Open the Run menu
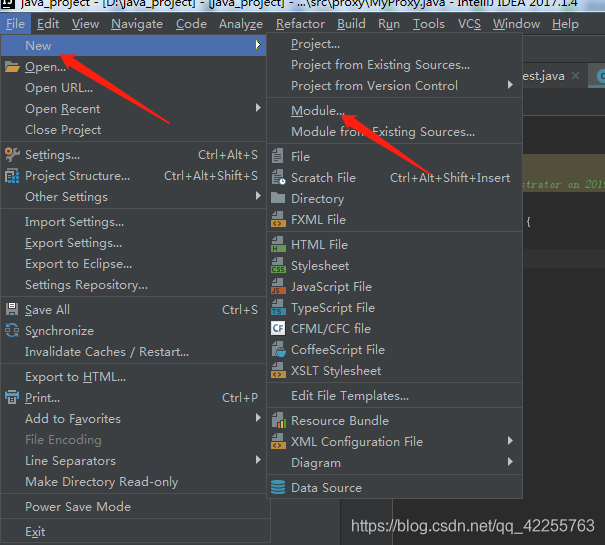Screen dimensions: 605x545 [389, 24]
